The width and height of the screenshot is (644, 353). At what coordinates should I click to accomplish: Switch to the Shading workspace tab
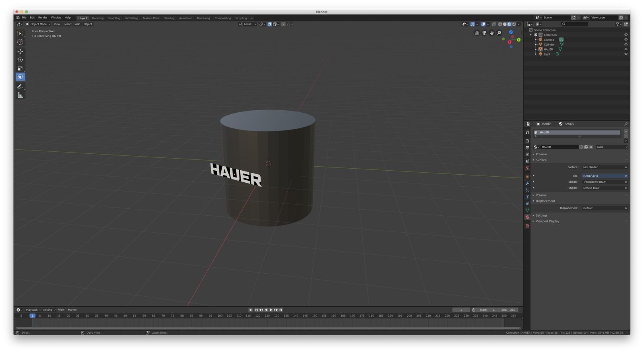[x=169, y=18]
